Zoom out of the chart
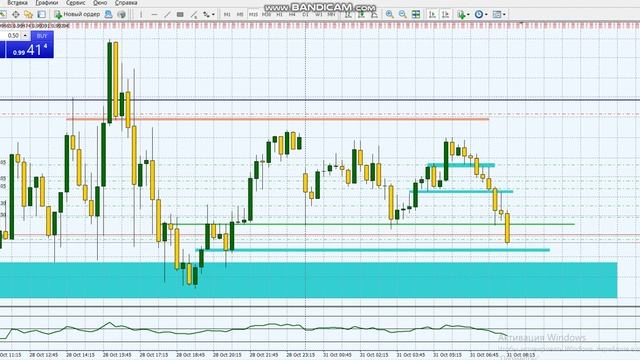Image resolution: width=640 pixels, height=360 pixels. (403, 15)
